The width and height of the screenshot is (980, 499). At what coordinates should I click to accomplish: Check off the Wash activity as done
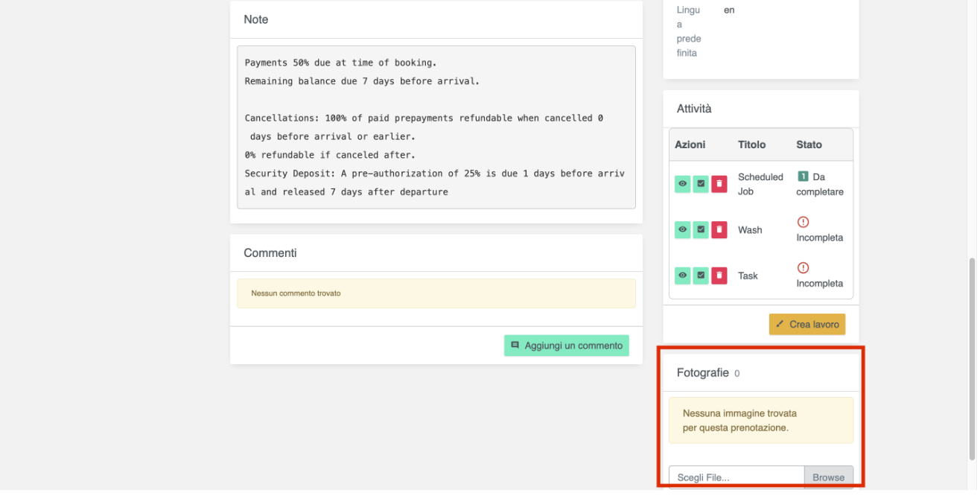[x=701, y=230]
